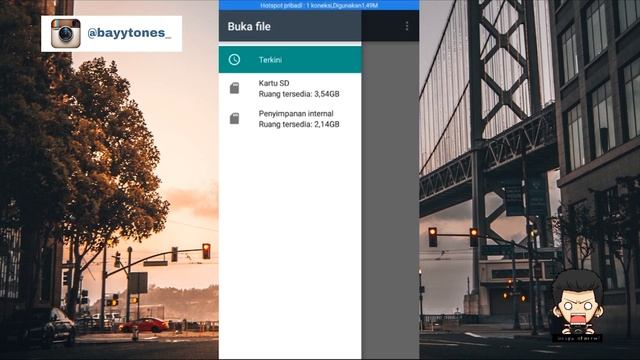
Task: Select the Terkini recent files entry
Action: pos(290,60)
